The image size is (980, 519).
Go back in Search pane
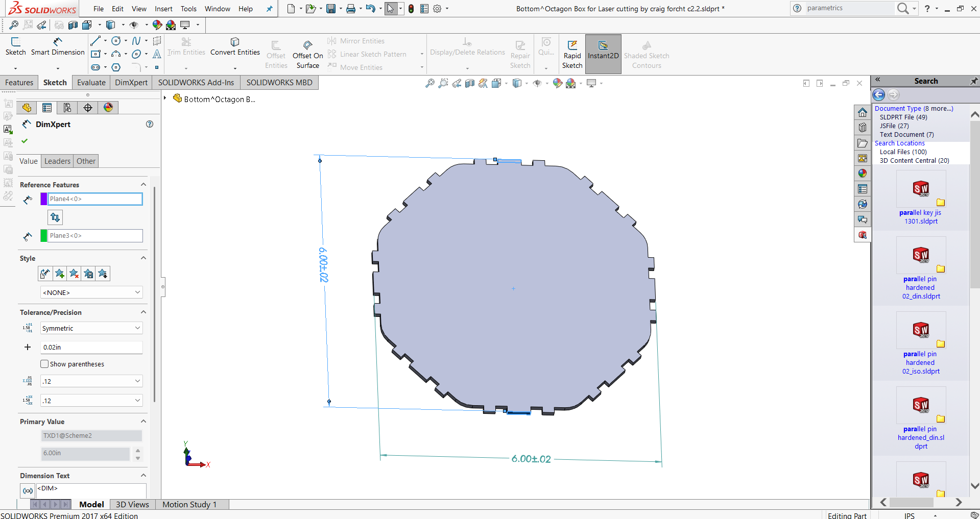(x=879, y=94)
